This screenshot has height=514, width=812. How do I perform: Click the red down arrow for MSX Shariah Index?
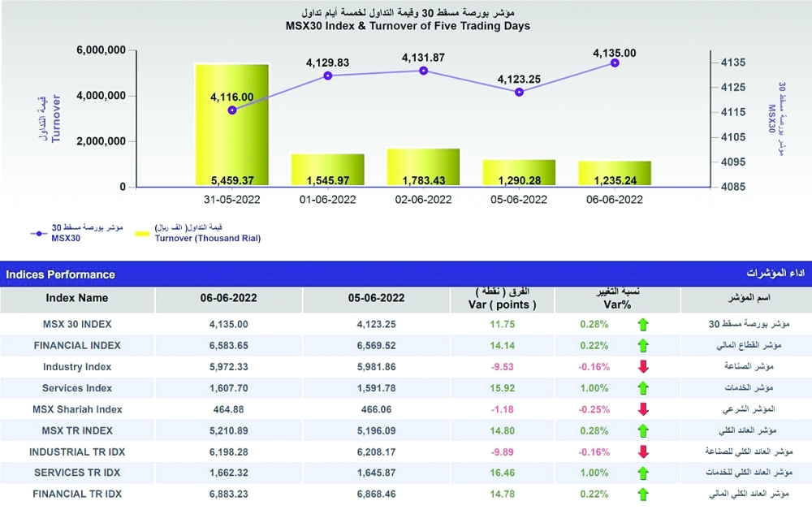pyautogui.click(x=644, y=409)
